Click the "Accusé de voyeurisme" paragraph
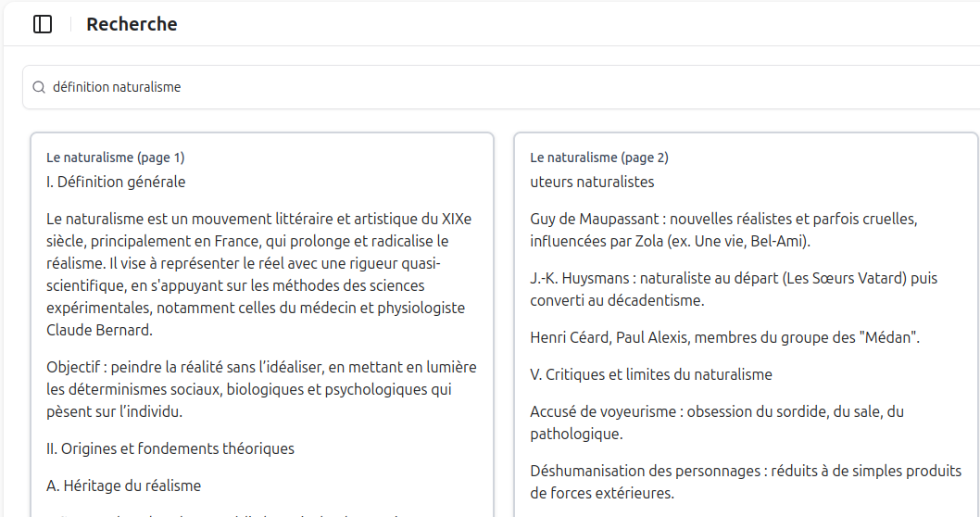 pos(716,422)
